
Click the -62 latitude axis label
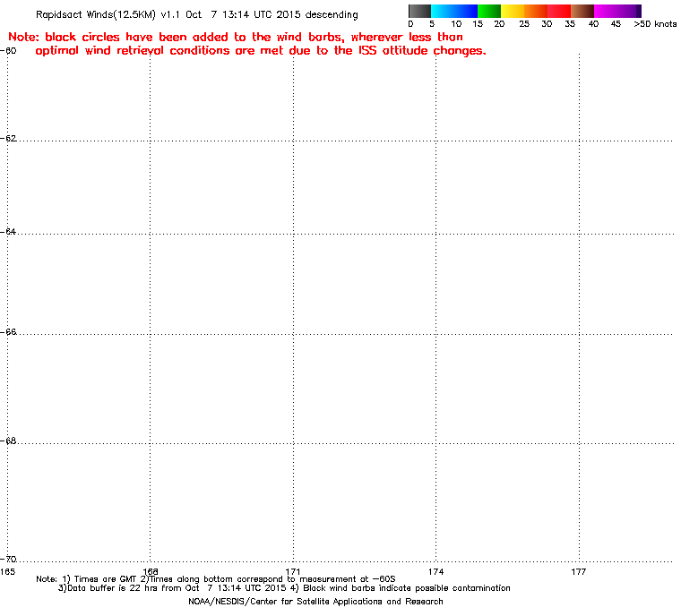pos(8,138)
